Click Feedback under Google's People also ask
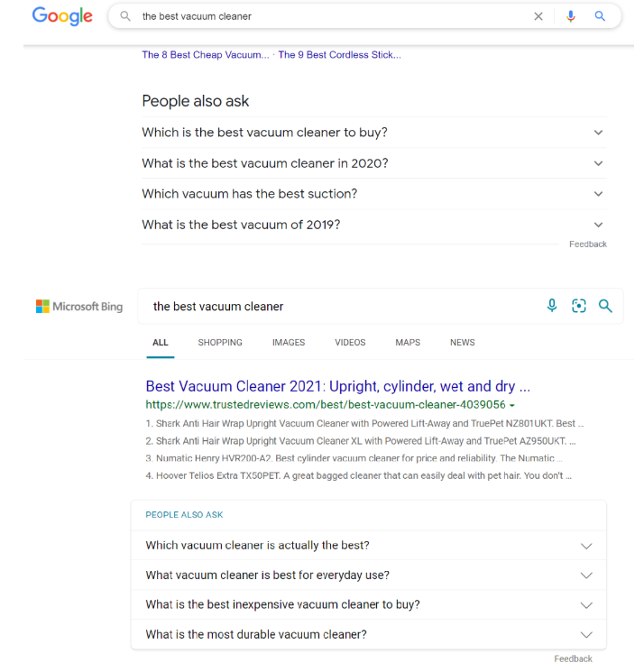 point(587,244)
